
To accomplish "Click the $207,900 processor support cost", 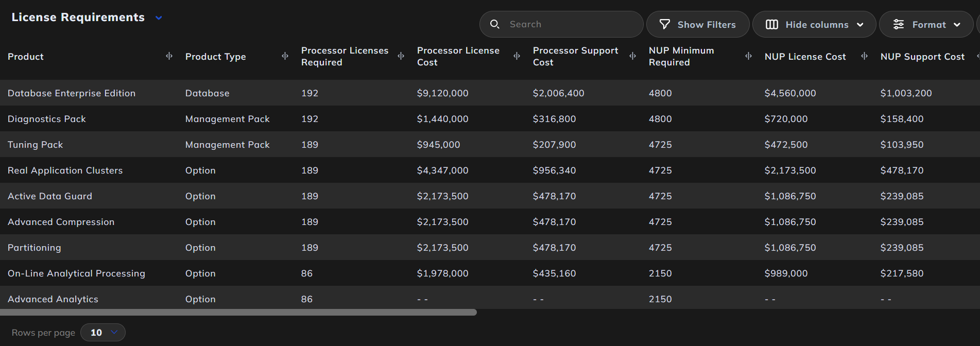I will [555, 145].
